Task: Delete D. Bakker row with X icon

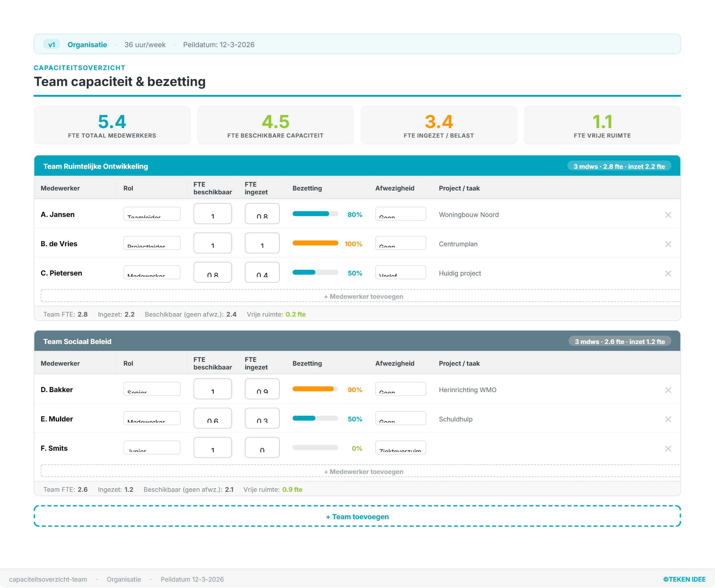Action: click(x=668, y=390)
